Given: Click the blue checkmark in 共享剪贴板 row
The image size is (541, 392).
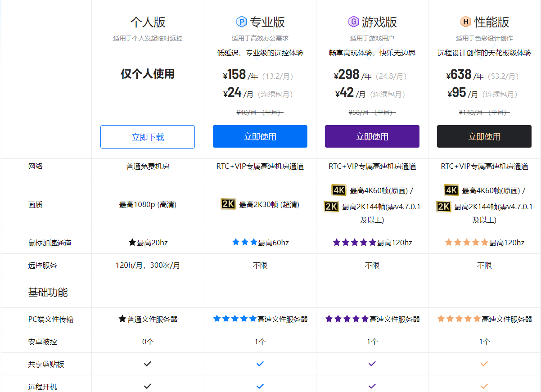Looking at the screenshot, I should [260, 364].
